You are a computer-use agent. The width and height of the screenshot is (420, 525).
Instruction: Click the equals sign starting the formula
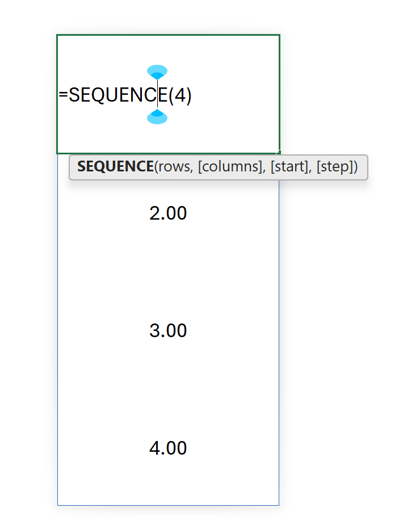point(62,95)
